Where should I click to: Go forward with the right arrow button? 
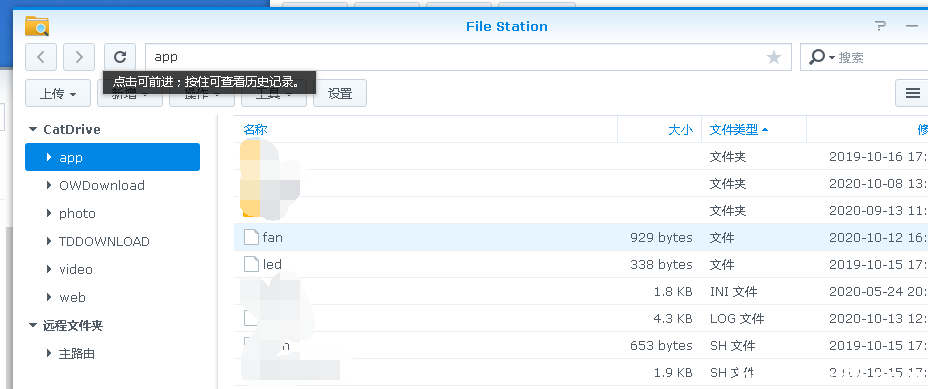(79, 57)
